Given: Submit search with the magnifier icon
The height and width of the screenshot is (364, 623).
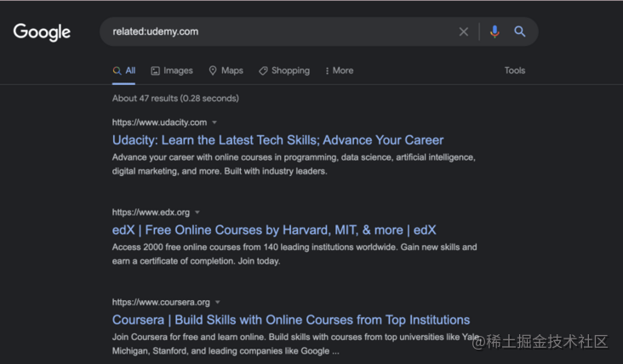Looking at the screenshot, I should [520, 31].
